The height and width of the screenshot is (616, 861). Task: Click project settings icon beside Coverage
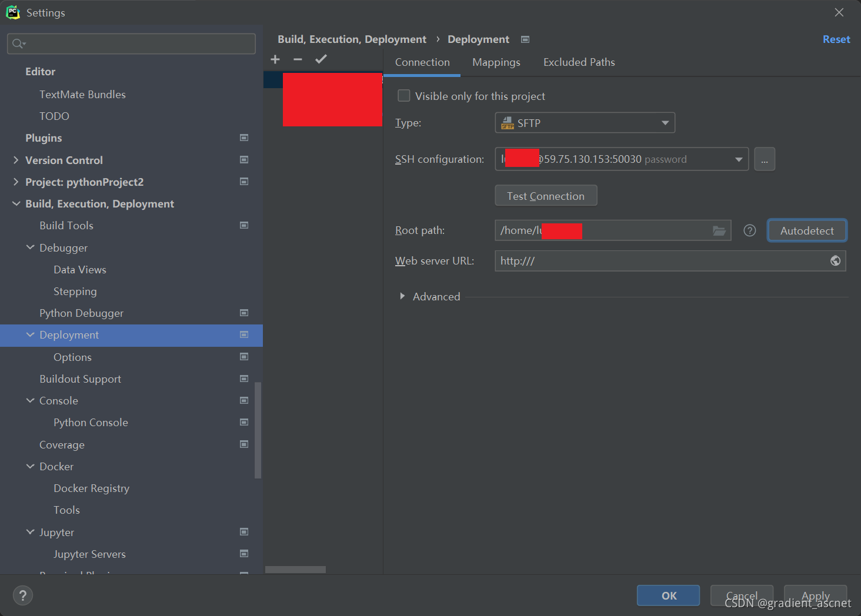[x=244, y=444]
